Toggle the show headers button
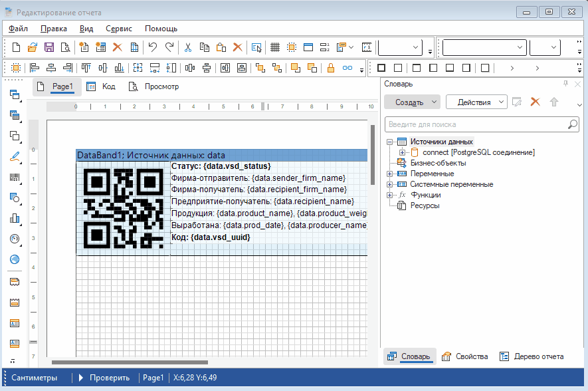This screenshot has height=391, width=588. pyautogui.click(x=308, y=47)
